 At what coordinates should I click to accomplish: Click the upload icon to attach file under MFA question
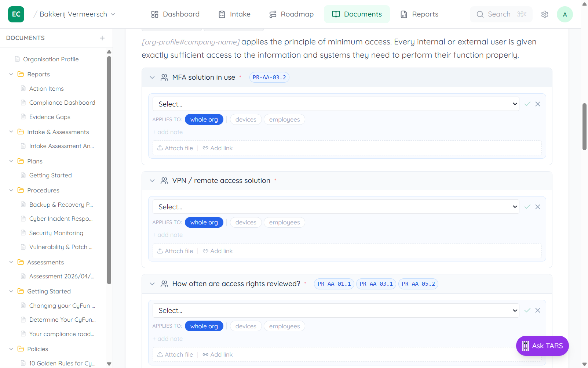pyautogui.click(x=160, y=148)
